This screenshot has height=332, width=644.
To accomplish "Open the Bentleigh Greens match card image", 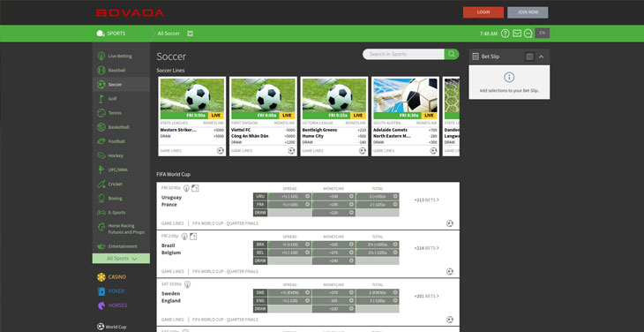I will tap(334, 99).
